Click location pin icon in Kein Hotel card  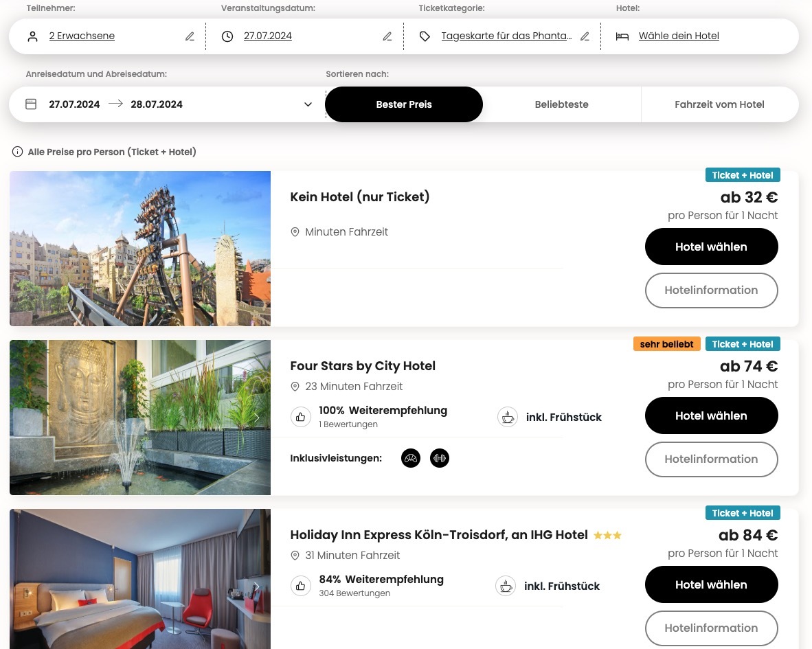tap(295, 232)
